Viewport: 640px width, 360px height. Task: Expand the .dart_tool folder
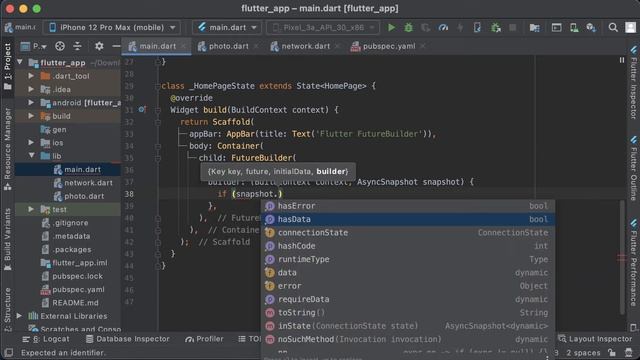[31, 76]
